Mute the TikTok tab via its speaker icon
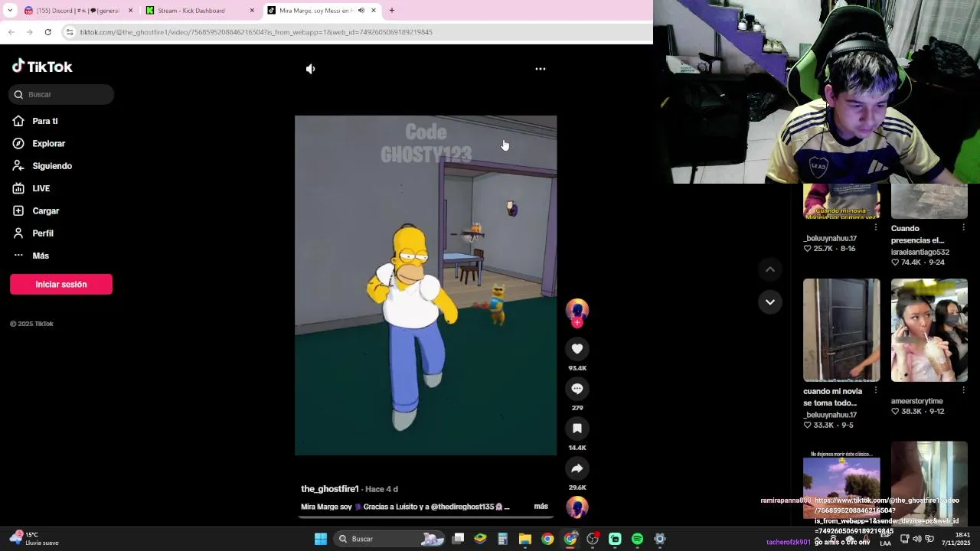The width and height of the screenshot is (980, 551). tap(361, 11)
